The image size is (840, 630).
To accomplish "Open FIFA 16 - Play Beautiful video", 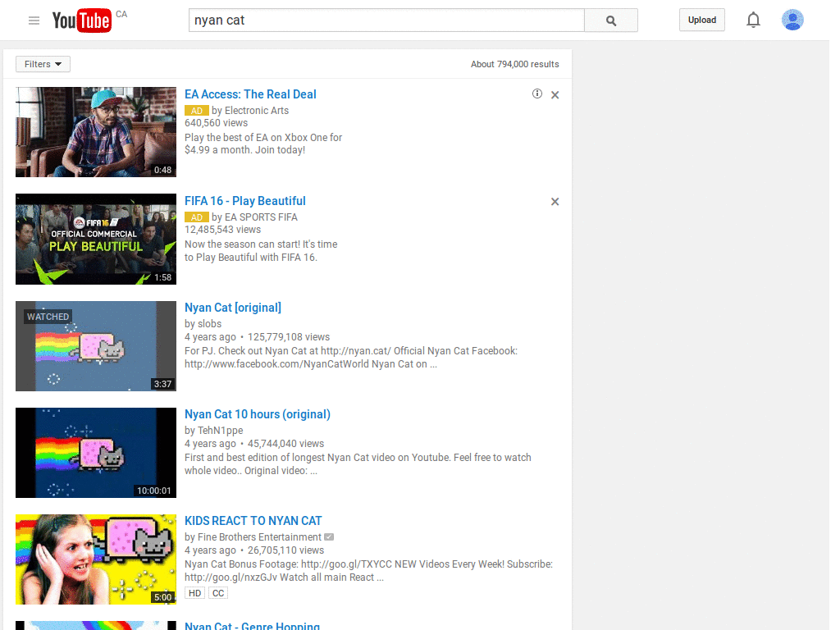I will 244,201.
